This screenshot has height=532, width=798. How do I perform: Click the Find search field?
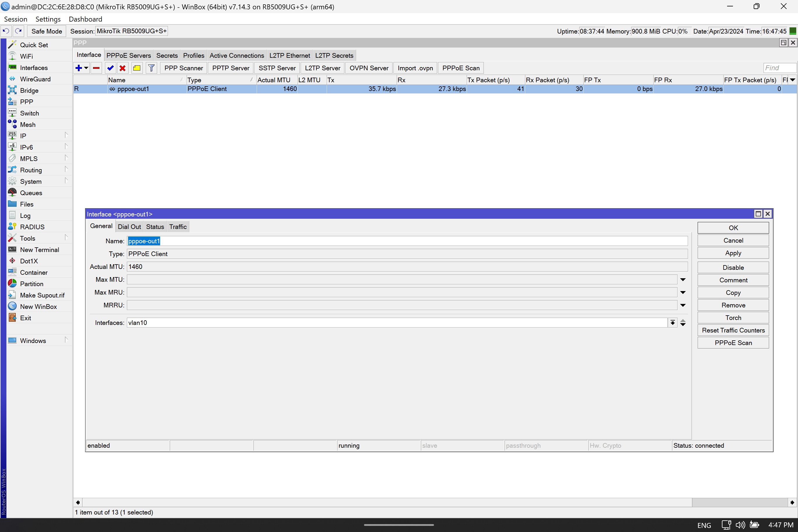tap(779, 68)
